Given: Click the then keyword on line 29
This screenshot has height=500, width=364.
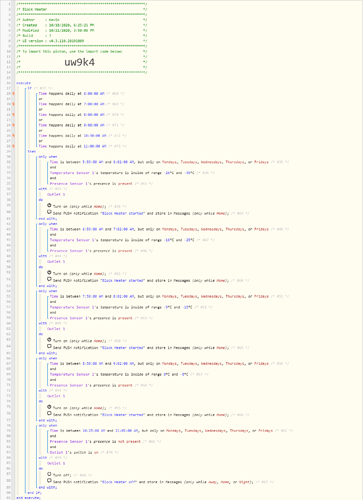Looking at the screenshot, I should (32, 151).
